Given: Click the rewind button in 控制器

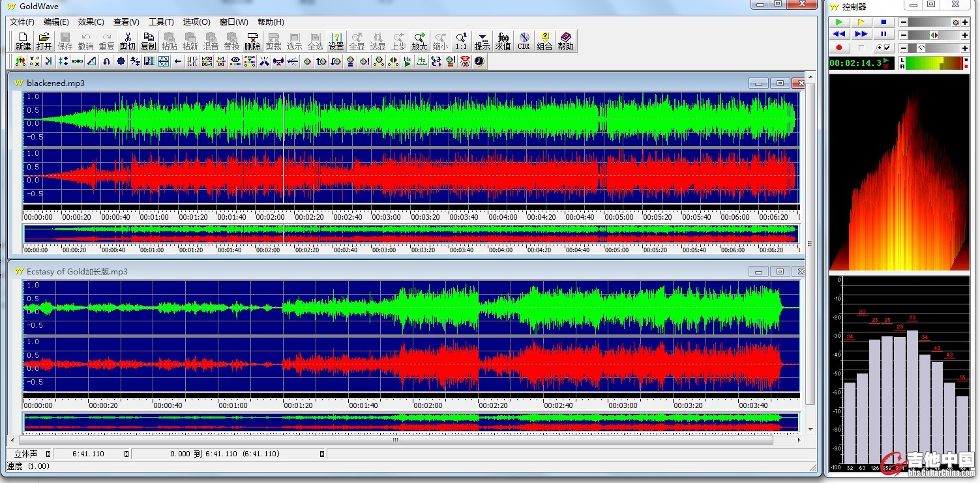Looking at the screenshot, I should point(839,34).
